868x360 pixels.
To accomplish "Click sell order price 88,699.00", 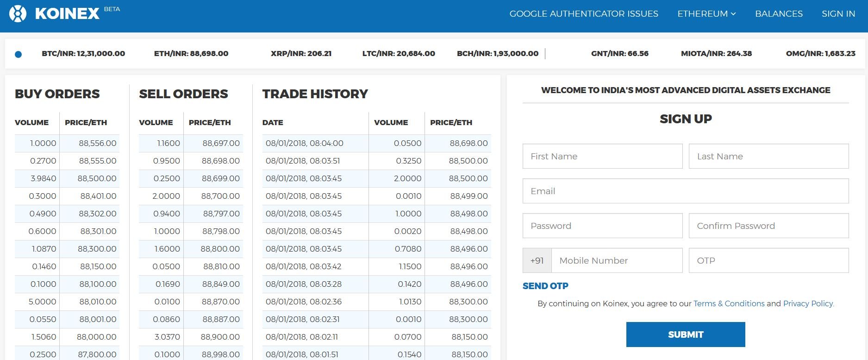I will click(221, 178).
